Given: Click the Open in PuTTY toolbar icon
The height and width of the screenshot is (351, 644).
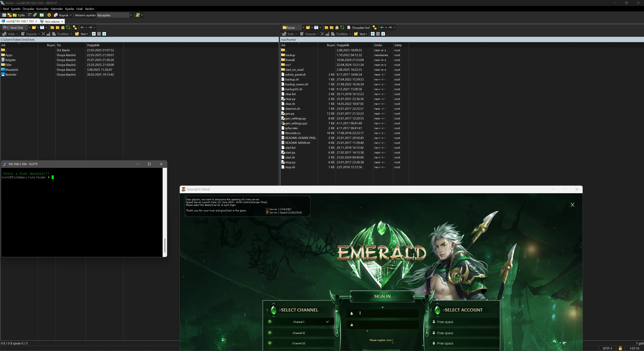Looking at the screenshot, I should [x=35, y=15].
